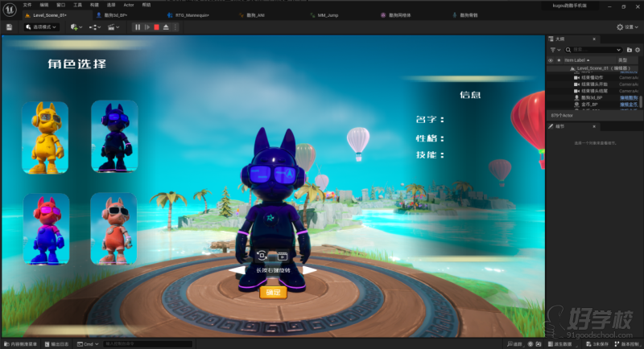The image size is (644, 349).
Task: Pause the running simulation
Action: point(137,27)
